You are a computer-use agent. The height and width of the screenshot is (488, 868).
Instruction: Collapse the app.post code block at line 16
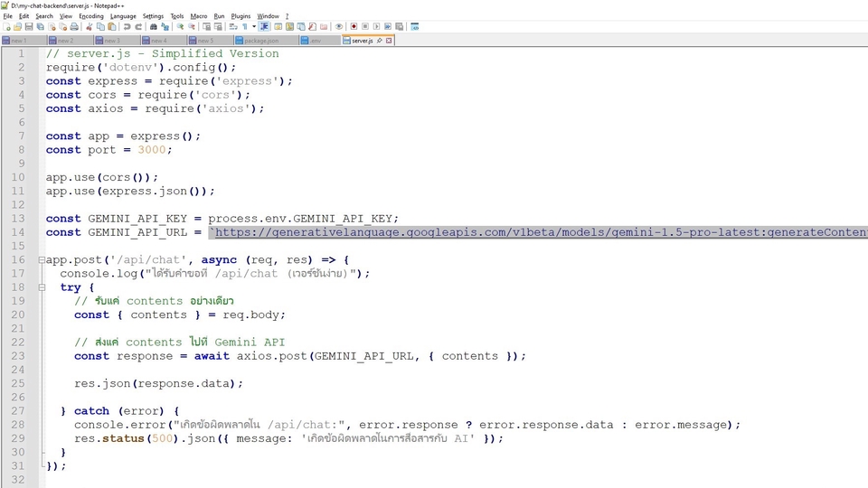click(41, 260)
